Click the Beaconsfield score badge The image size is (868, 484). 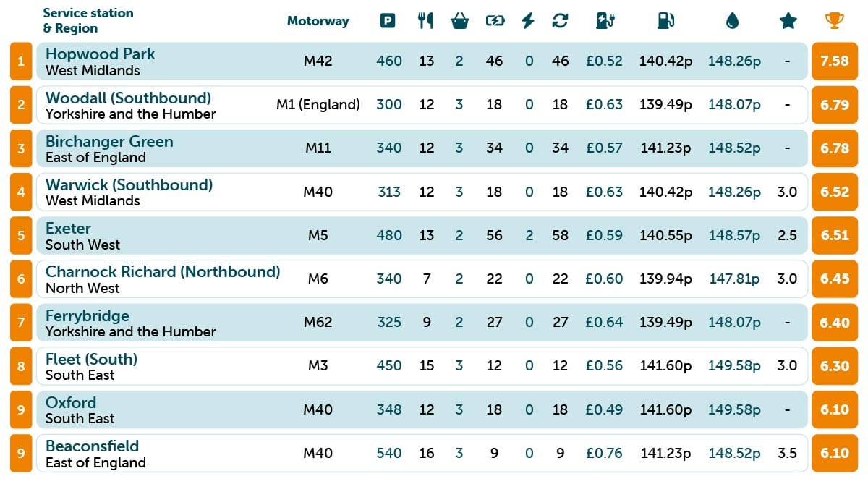click(x=835, y=453)
